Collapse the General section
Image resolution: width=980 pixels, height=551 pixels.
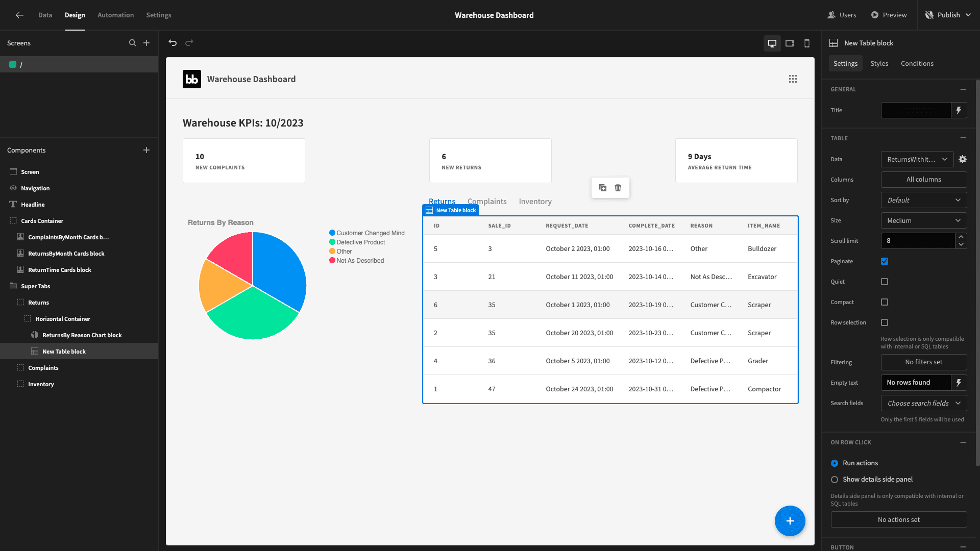(963, 89)
